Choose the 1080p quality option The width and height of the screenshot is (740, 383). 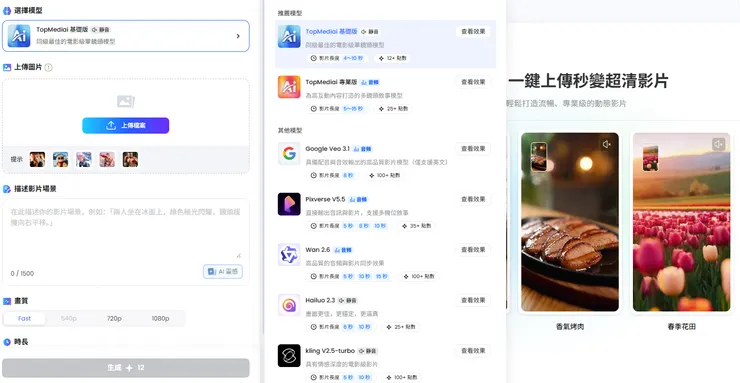click(160, 318)
